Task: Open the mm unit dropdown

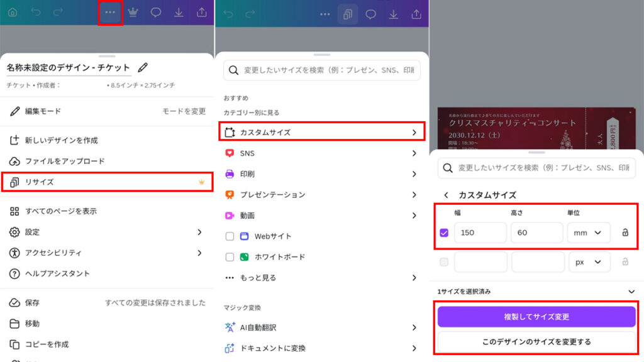Action: (x=589, y=233)
